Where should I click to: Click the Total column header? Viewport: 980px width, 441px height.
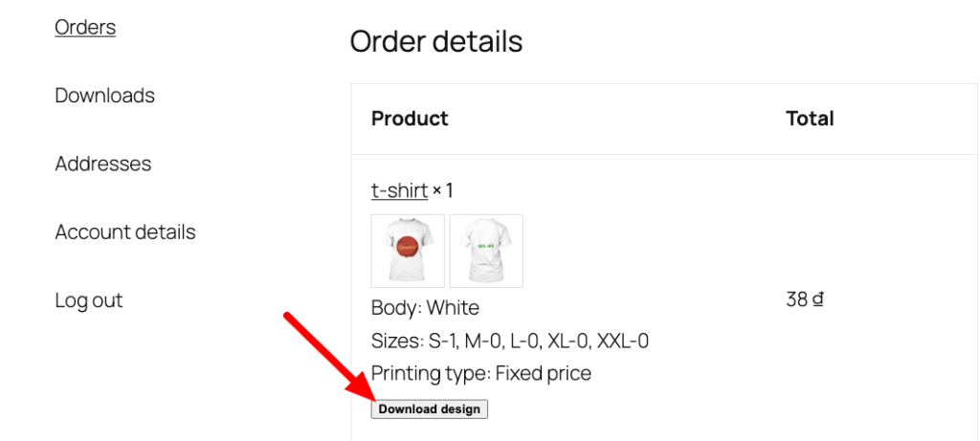[810, 119]
